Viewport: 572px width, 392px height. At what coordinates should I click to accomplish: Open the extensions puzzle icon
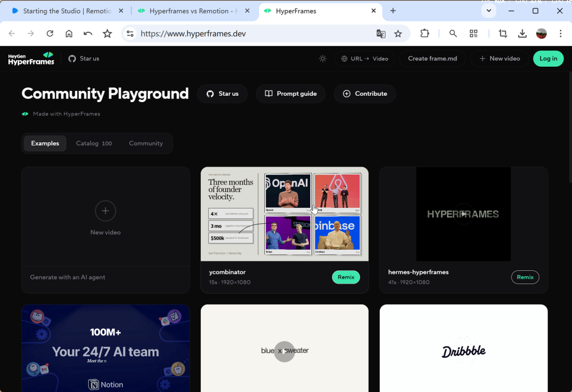pyautogui.click(x=425, y=33)
